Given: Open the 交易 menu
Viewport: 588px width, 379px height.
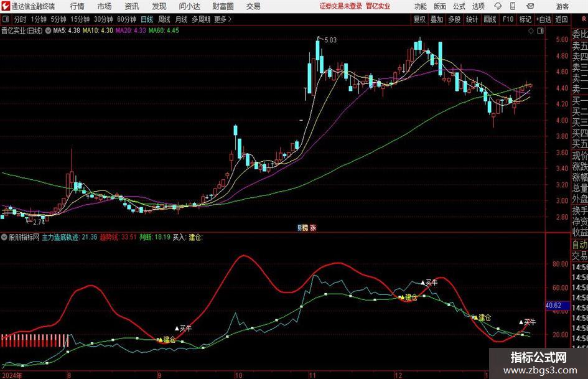Looking at the screenshot, I should (253, 6).
